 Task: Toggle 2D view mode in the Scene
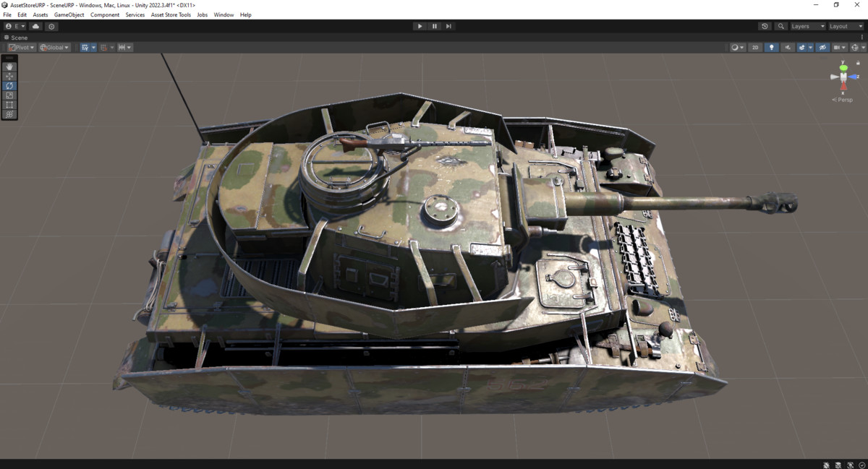click(x=754, y=47)
